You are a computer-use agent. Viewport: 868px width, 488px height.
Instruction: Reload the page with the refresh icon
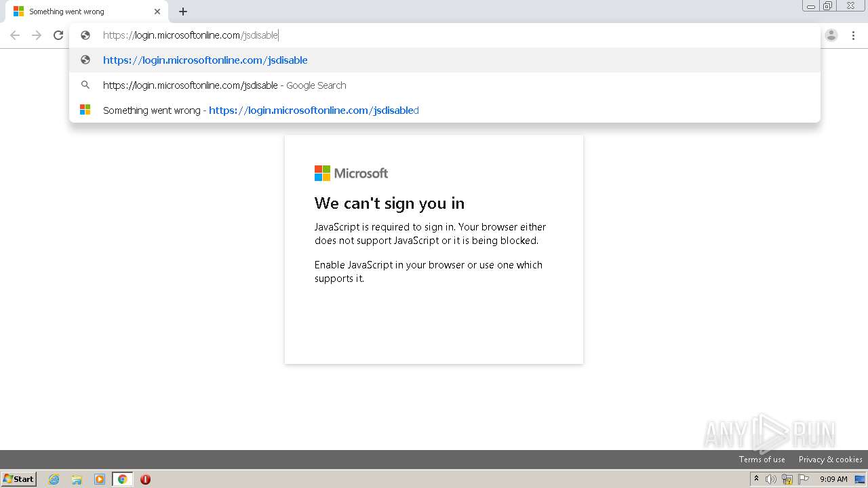pos(58,35)
